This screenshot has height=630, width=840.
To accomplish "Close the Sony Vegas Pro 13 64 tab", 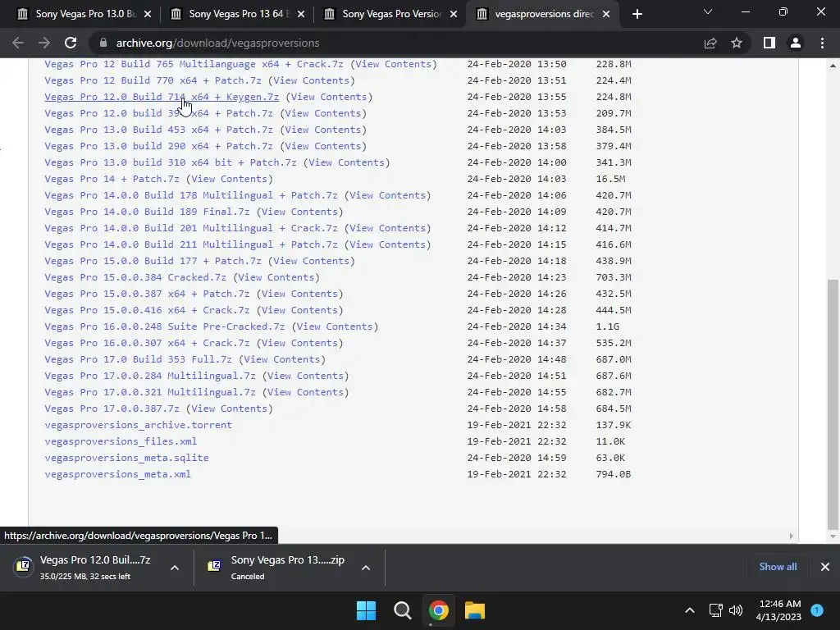I will pos(301,15).
